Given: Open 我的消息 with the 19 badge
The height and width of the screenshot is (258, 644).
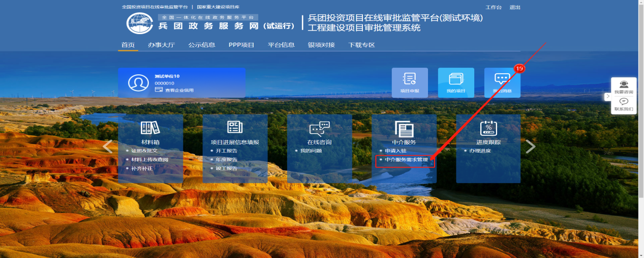Looking at the screenshot, I should 502,81.
